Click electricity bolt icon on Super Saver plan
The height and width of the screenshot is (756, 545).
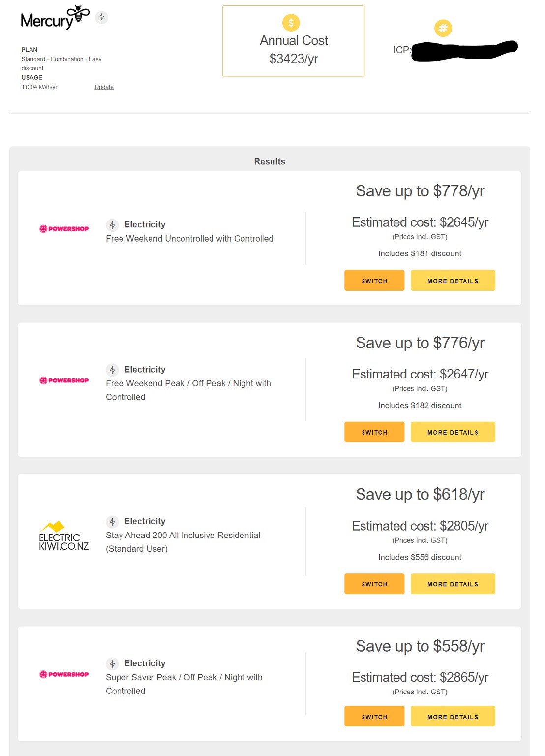click(x=112, y=663)
